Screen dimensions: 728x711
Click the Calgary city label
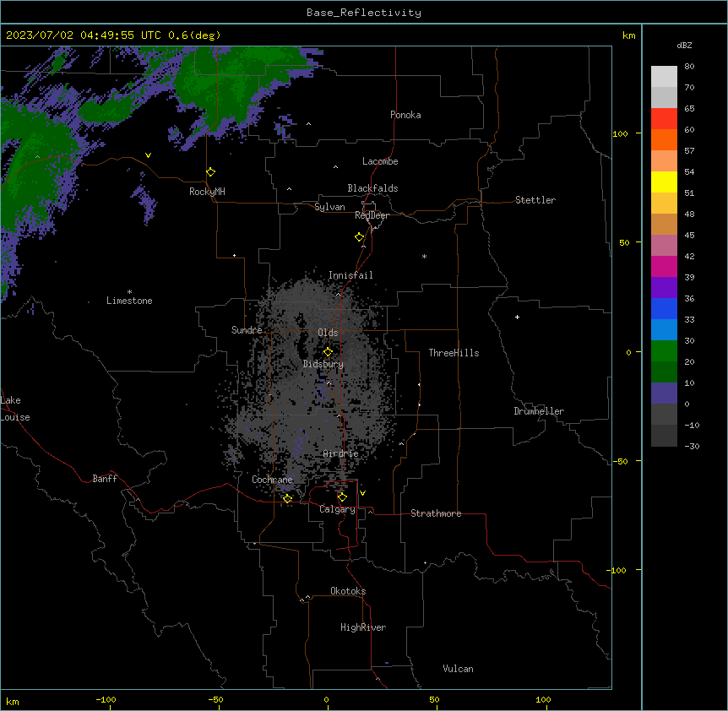(337, 509)
